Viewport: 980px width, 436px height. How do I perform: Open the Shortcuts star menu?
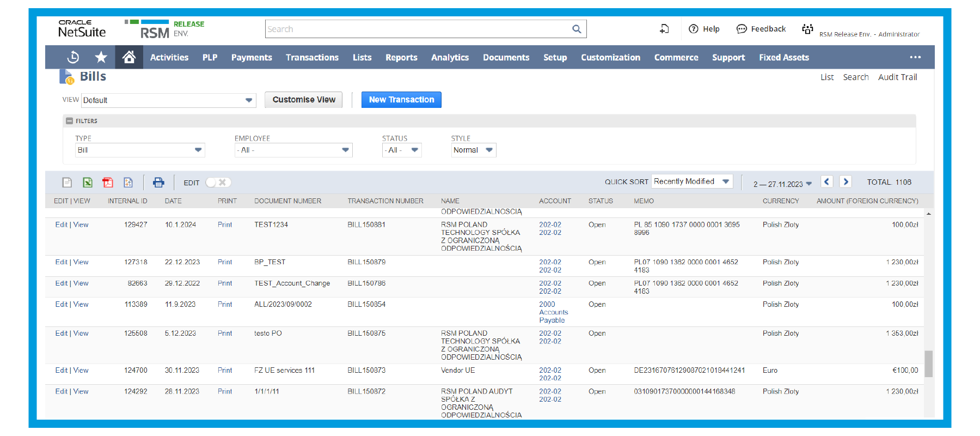101,57
